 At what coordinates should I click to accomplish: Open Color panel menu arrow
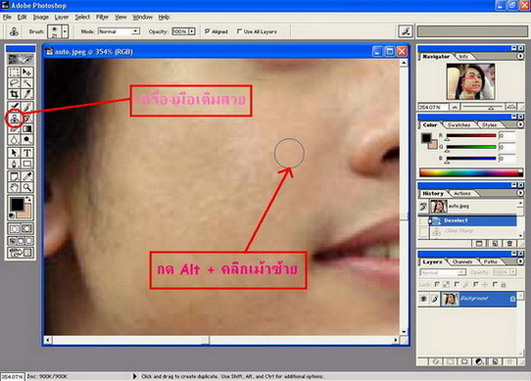(x=520, y=125)
